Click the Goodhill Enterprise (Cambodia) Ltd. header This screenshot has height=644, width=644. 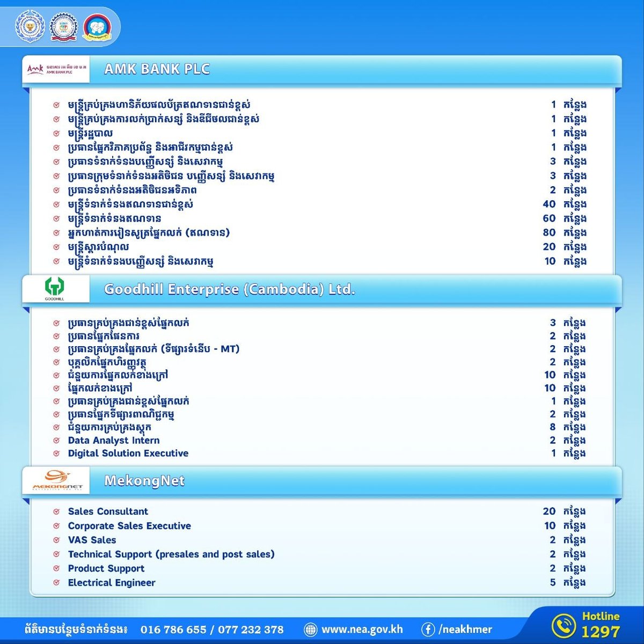tap(230, 290)
